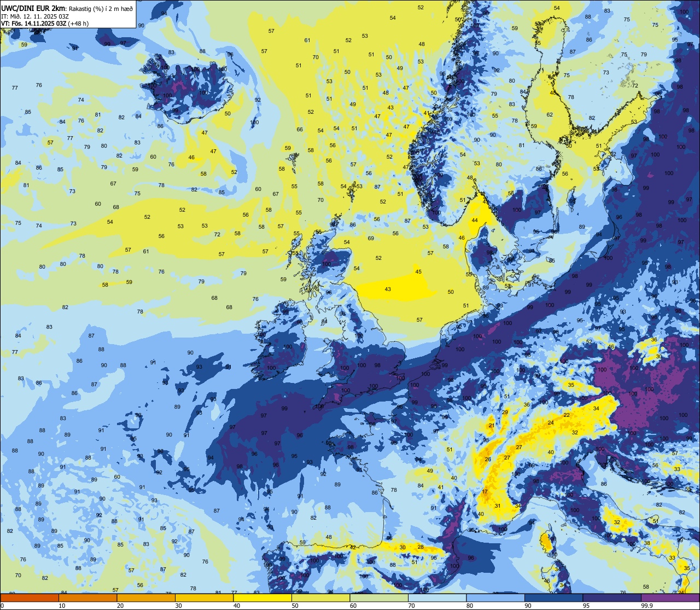Click the humidity value 21 on the map

[x=492, y=425]
